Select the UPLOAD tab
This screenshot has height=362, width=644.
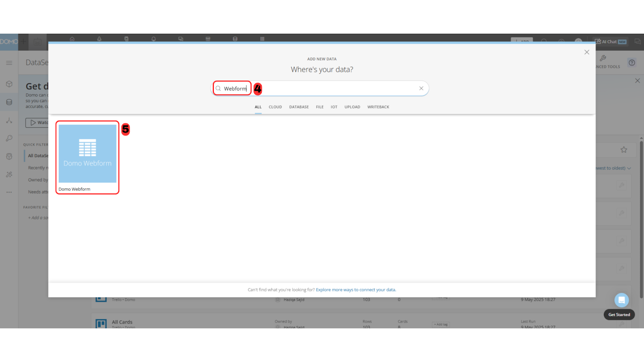(352, 107)
